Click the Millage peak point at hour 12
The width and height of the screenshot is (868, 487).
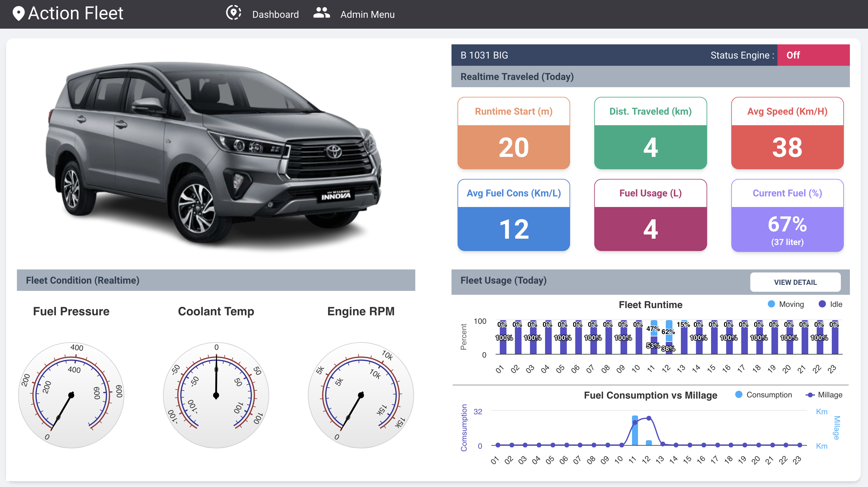[x=649, y=418]
